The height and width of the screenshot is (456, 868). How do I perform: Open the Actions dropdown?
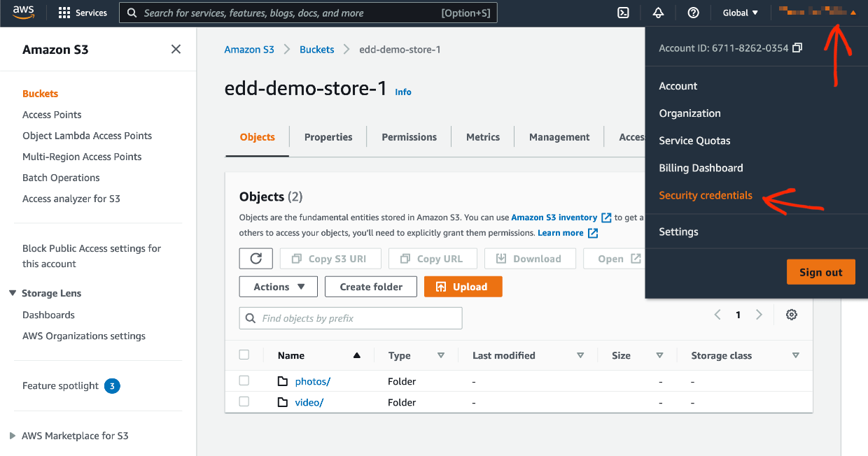tap(278, 286)
